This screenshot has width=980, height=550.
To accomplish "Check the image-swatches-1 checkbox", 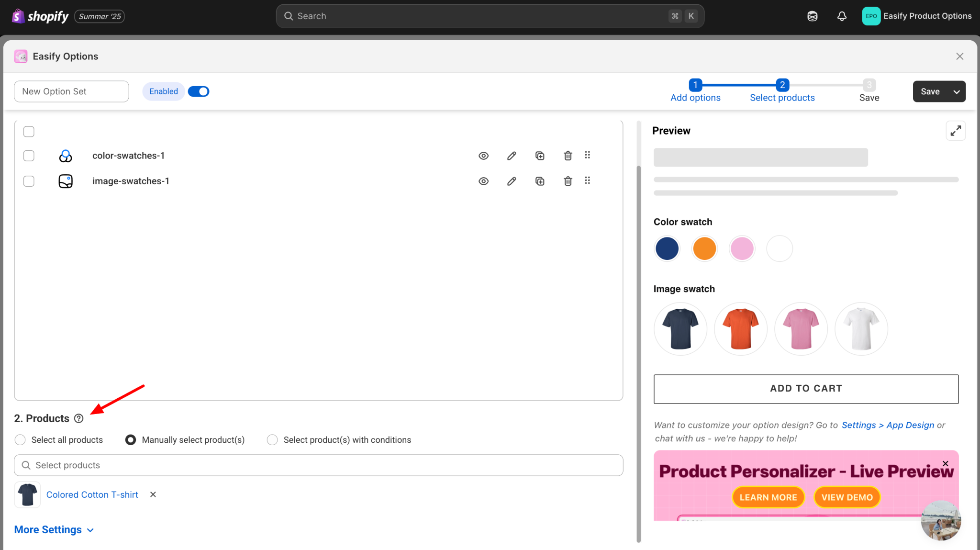I will coord(29,181).
